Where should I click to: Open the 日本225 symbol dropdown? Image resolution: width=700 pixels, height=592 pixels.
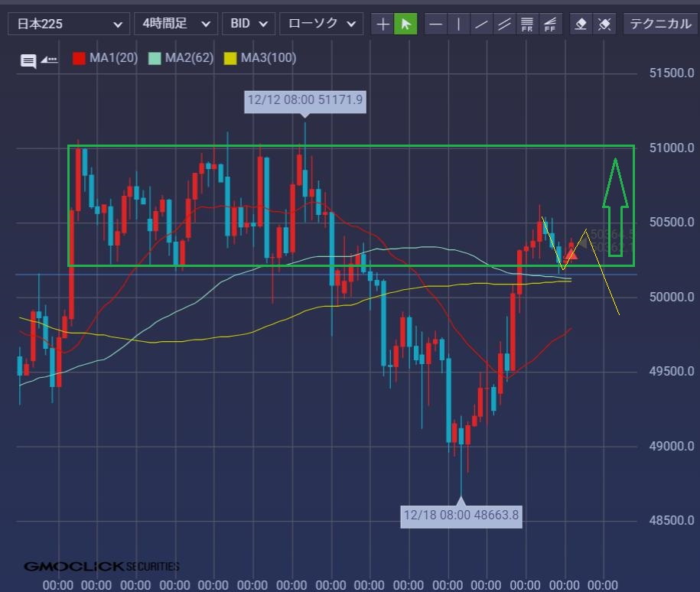(67, 24)
